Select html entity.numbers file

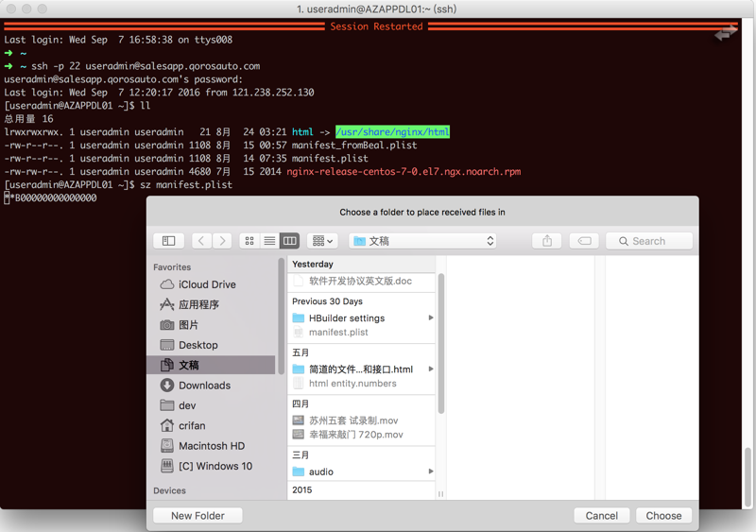tap(361, 384)
